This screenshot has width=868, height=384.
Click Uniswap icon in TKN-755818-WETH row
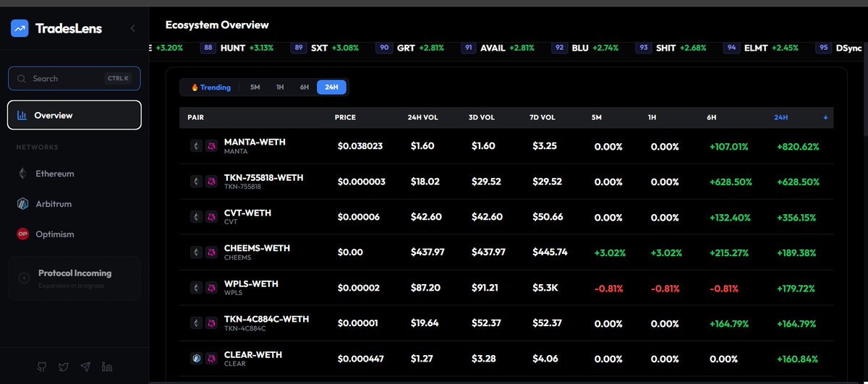(211, 182)
